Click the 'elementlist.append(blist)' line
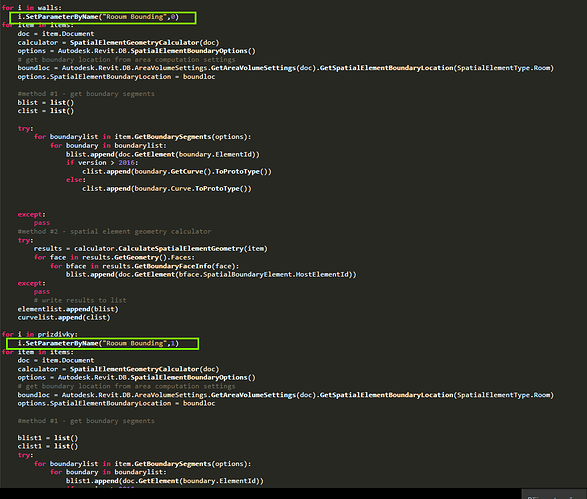Screen dimensions: 587x499 [68, 309]
